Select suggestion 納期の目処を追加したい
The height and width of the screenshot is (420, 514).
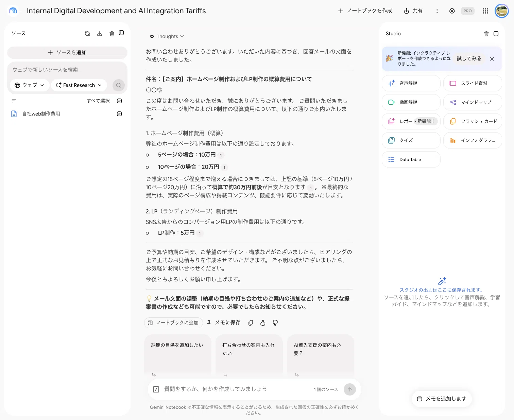(178, 355)
